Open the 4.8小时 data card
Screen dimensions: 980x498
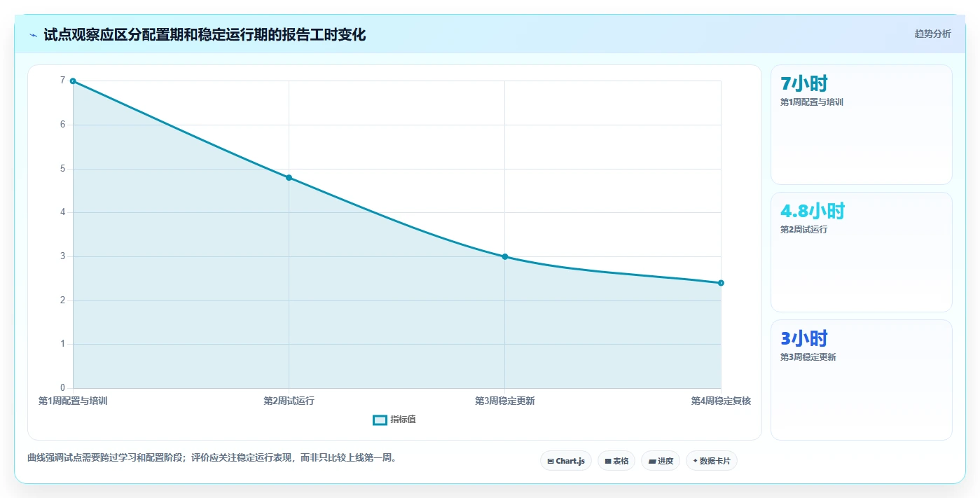[x=861, y=252]
